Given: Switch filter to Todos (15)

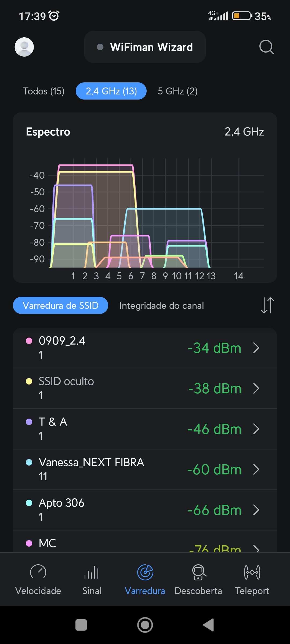Looking at the screenshot, I should click(44, 91).
